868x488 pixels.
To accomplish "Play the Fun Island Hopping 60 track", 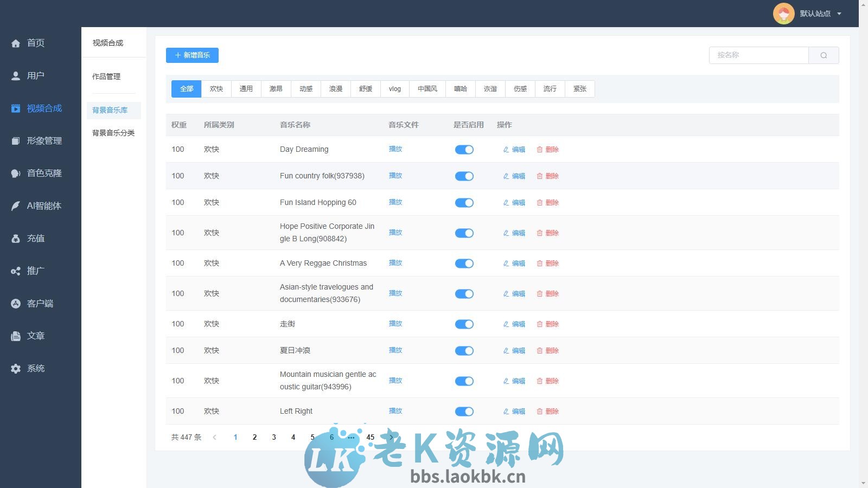I will [395, 202].
